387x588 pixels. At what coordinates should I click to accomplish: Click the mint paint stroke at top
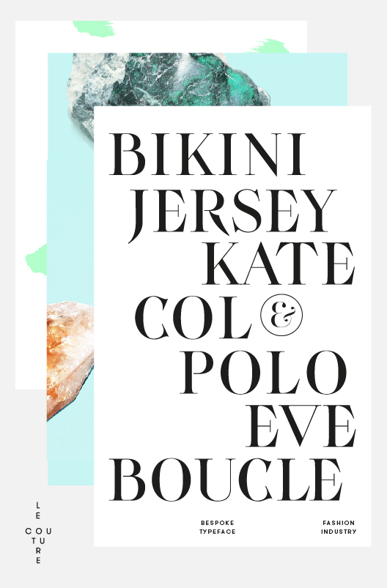[93, 29]
